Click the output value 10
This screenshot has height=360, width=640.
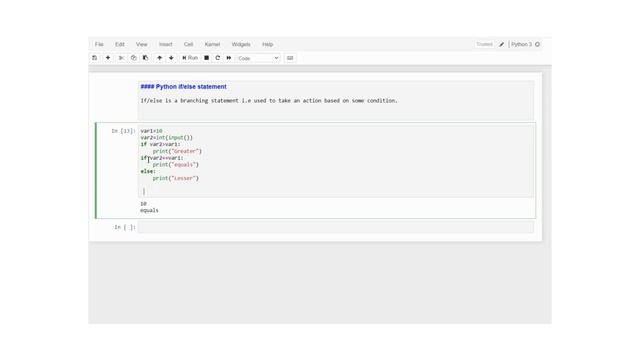(x=143, y=204)
